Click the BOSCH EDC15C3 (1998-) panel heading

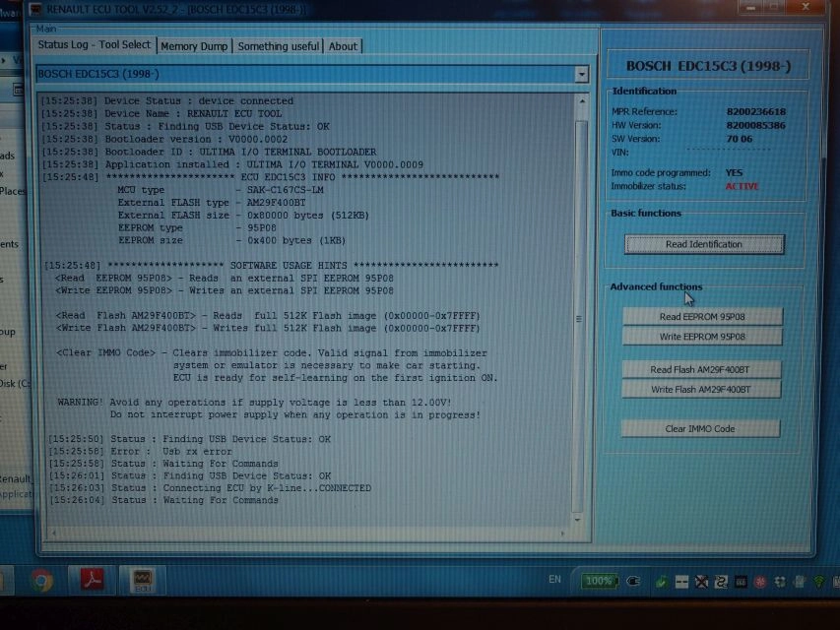(x=708, y=66)
